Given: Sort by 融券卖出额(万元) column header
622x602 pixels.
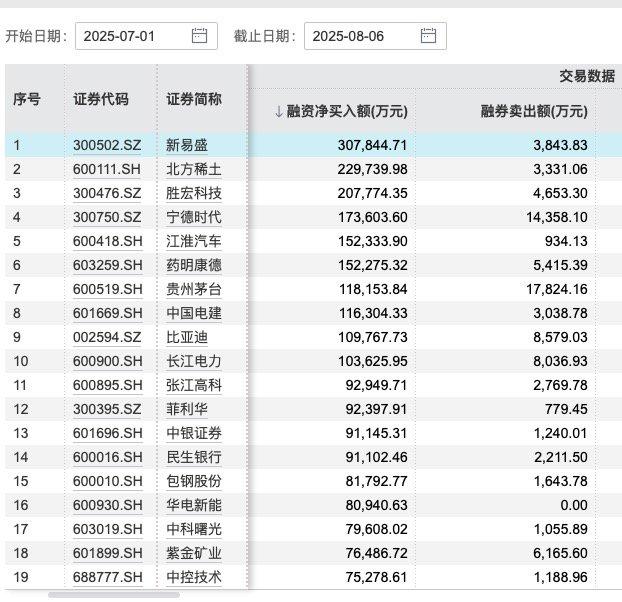Looking at the screenshot, I should coord(534,111).
